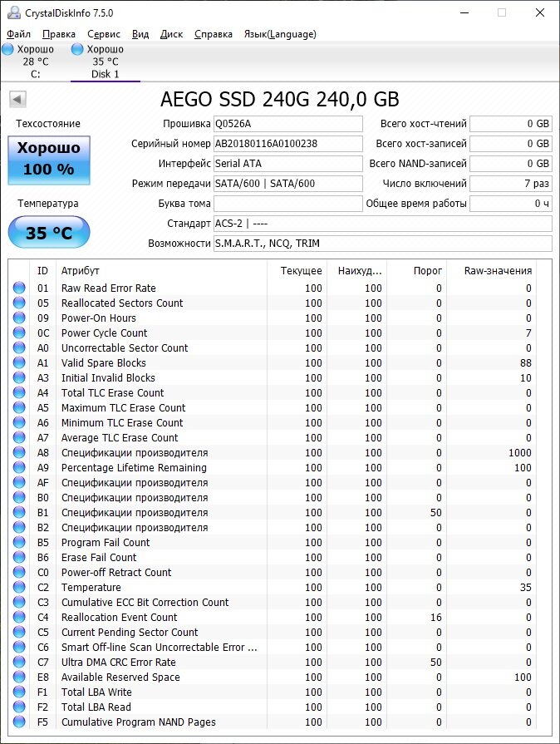The width and height of the screenshot is (560, 744).
Task: Click status icon of Power-On Hours row
Action: (19, 318)
